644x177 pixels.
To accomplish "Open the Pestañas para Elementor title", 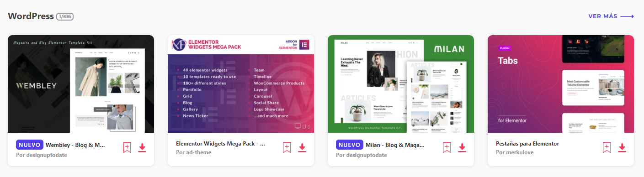I will (527, 144).
